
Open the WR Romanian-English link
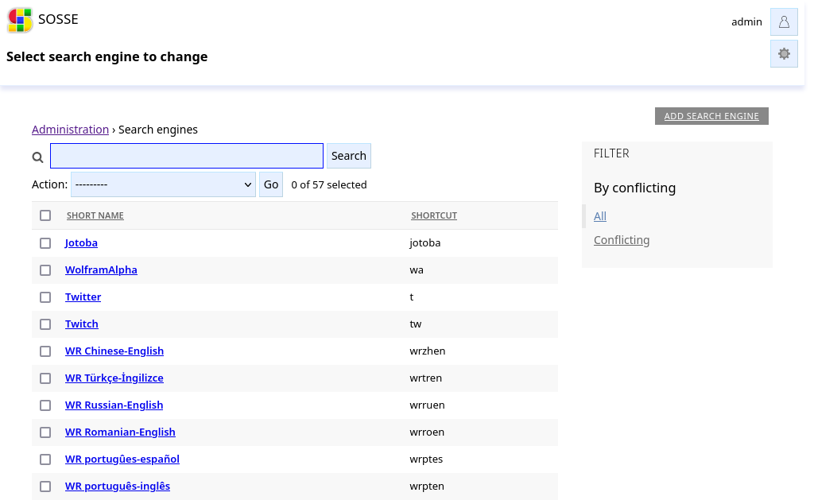tap(120, 432)
